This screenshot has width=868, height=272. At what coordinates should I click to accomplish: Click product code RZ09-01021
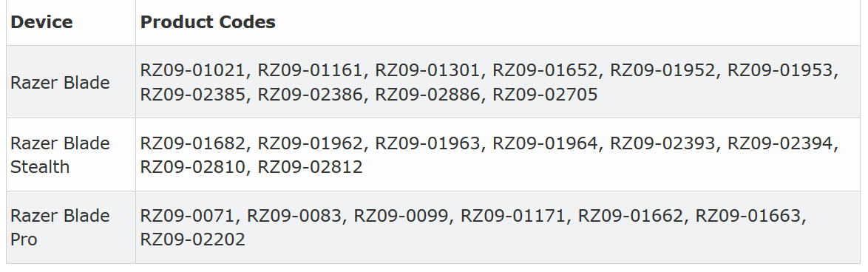point(192,70)
